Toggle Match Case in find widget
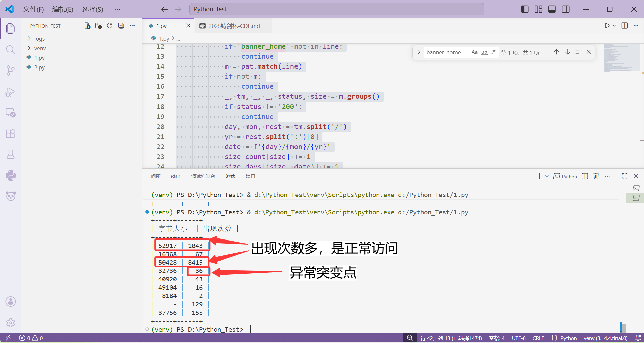Image resolution: width=644 pixels, height=343 pixels. click(474, 52)
